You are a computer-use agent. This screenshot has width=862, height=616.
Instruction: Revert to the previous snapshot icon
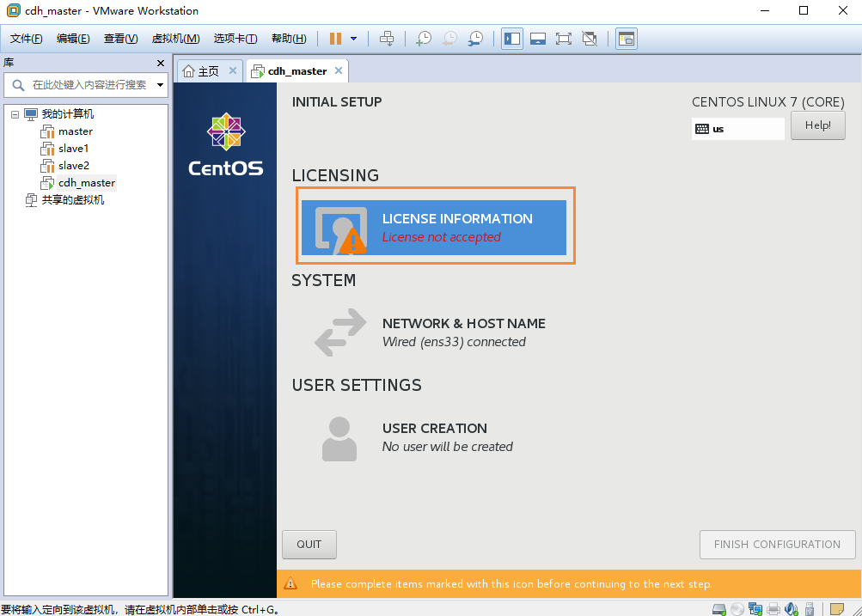[449, 39]
